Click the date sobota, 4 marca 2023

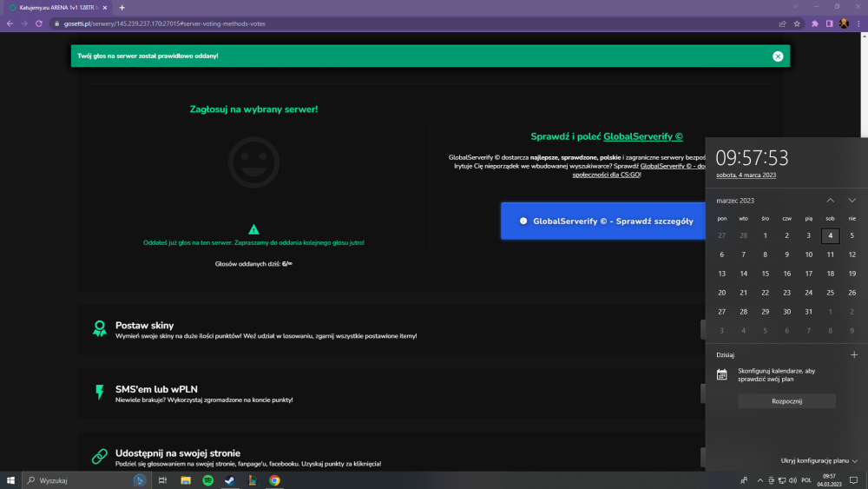[746, 175]
